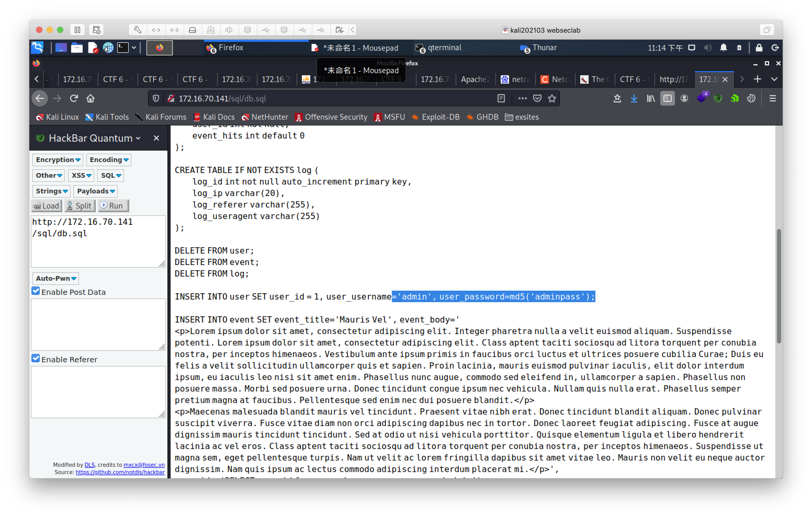Go to the Firefox home page
Viewport: 812px width, 517px height.
(x=90, y=99)
